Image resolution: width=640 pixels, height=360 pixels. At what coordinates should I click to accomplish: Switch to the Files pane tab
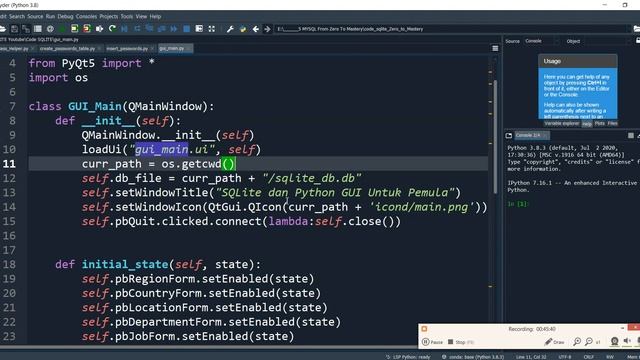[612, 123]
